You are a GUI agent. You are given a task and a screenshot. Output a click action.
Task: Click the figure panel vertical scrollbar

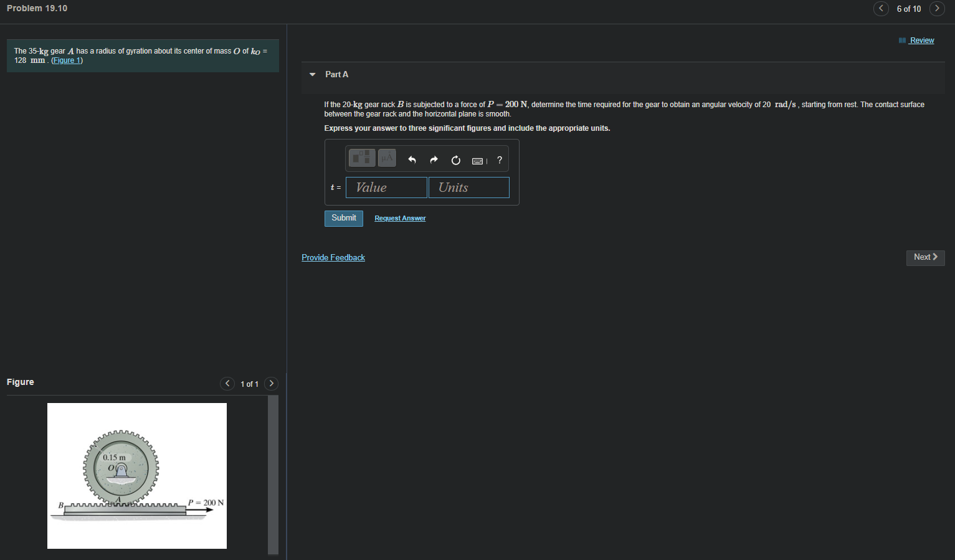pos(273,475)
